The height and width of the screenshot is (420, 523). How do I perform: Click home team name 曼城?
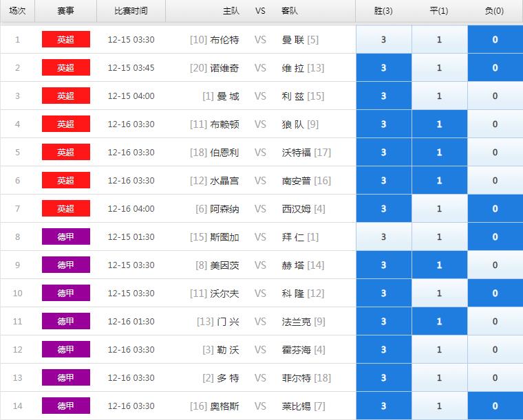(x=228, y=96)
